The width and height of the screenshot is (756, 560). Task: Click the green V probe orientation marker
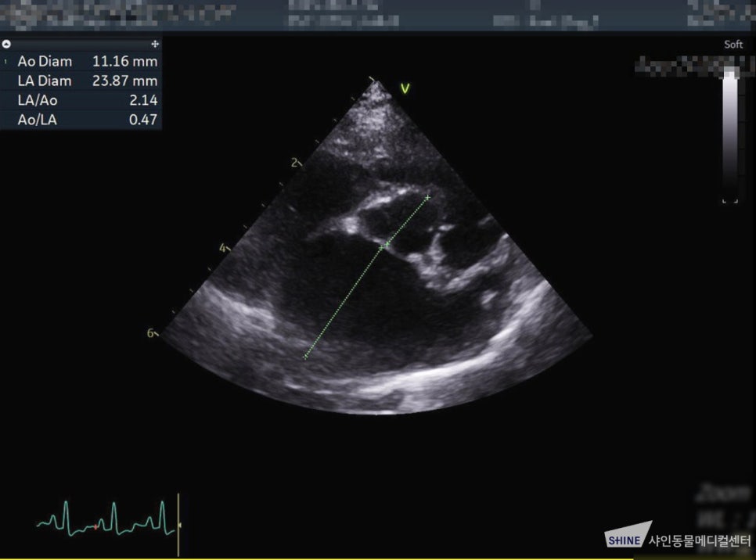pyautogui.click(x=405, y=88)
